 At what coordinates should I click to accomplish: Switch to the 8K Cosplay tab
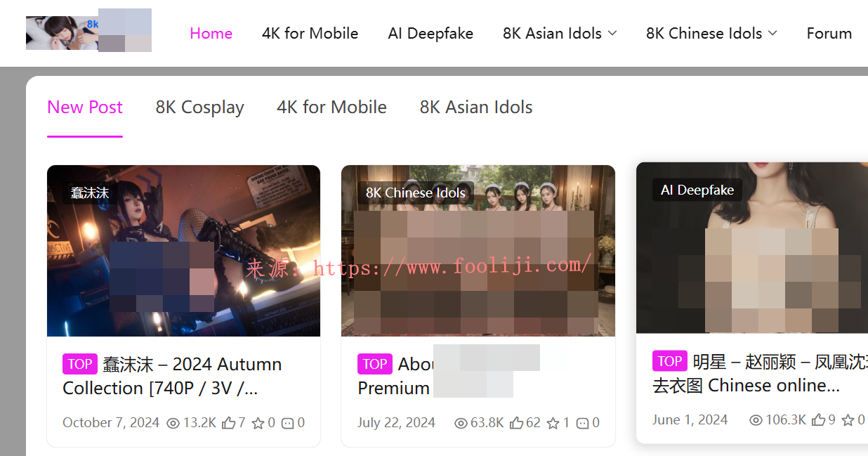[x=199, y=108]
